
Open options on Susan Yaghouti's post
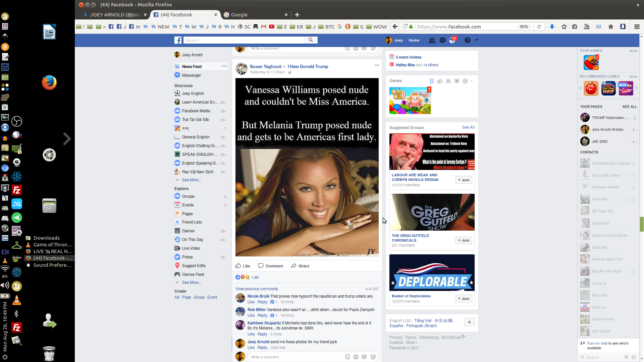377,65
